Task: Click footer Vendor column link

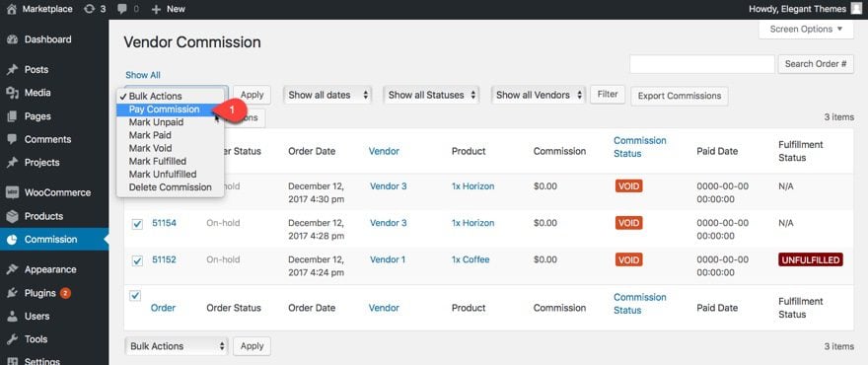Action: tap(384, 308)
